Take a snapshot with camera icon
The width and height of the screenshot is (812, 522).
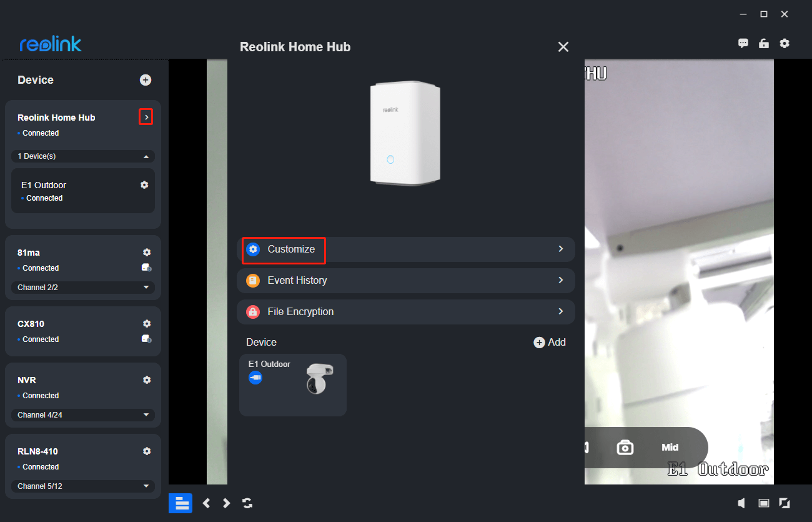pos(625,448)
